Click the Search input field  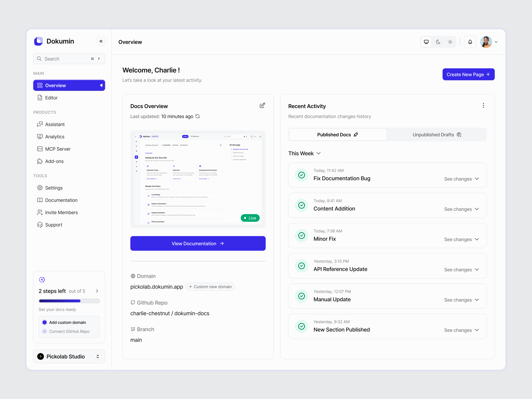(65, 59)
